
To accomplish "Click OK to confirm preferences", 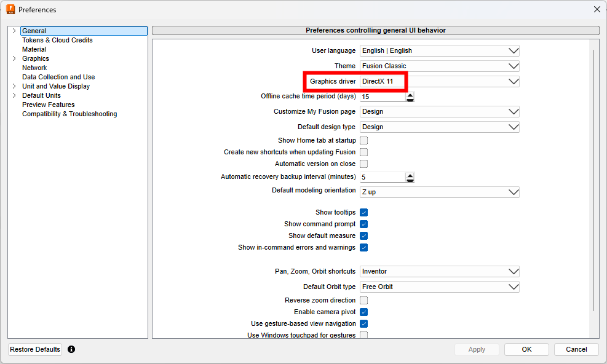I will (x=526, y=349).
